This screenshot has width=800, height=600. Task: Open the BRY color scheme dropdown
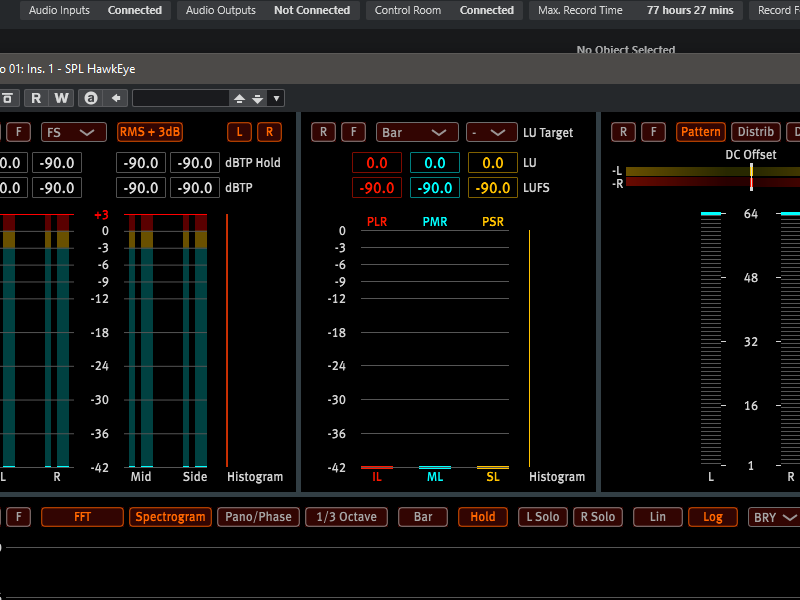tap(774, 517)
